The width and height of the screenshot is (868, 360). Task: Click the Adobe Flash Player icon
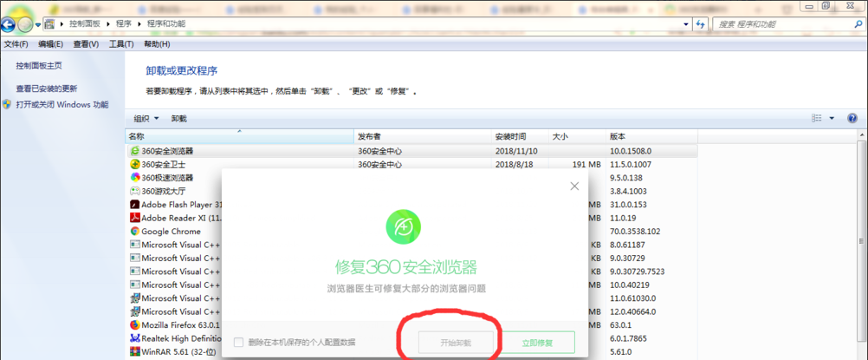tap(134, 204)
